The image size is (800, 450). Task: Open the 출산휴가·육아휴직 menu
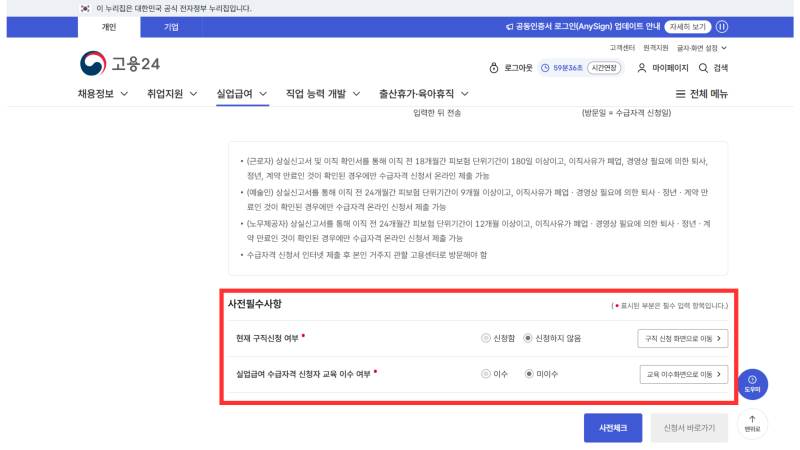point(416,94)
